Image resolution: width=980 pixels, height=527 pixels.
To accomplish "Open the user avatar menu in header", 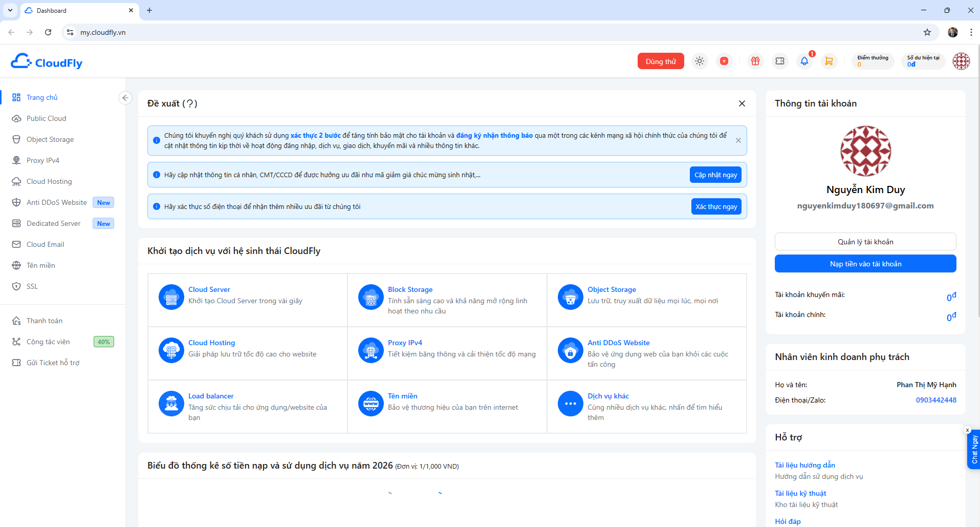I will coord(961,61).
